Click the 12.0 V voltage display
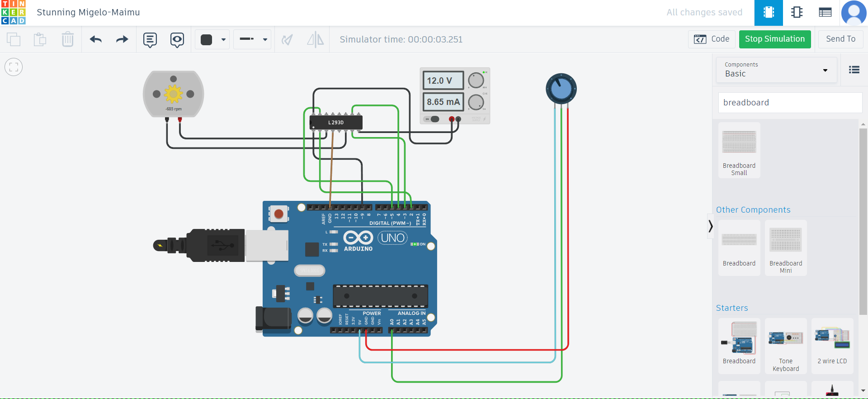Screen dimensions: 868x399 point(443,81)
